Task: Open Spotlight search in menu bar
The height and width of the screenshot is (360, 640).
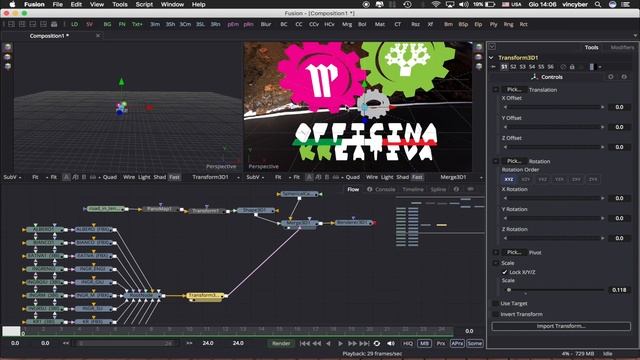Action: (598, 4)
